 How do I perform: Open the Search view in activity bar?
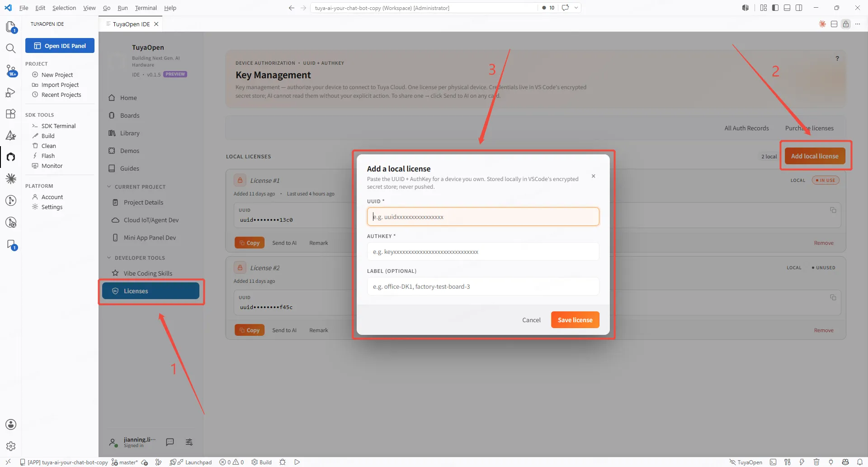coord(11,48)
